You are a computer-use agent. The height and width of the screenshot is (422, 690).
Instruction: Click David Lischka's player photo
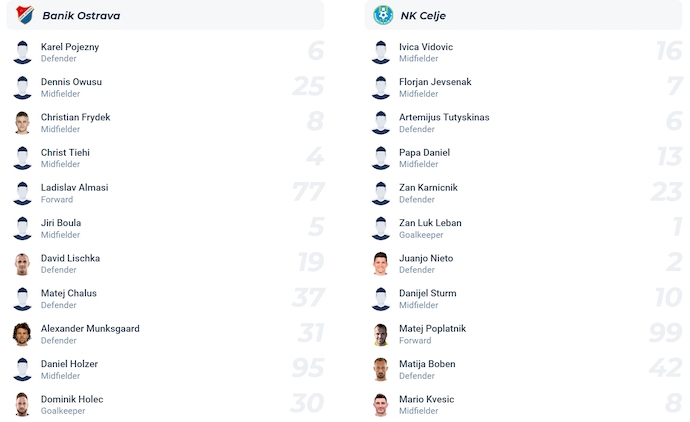click(x=23, y=264)
